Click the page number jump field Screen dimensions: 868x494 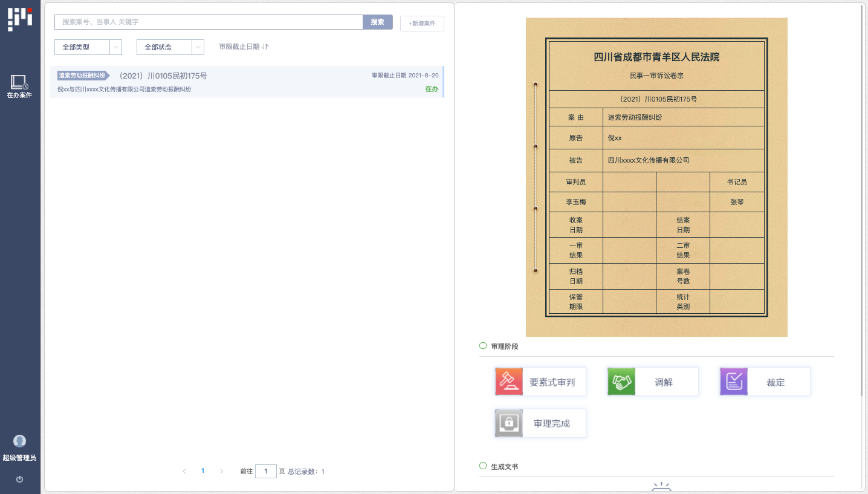pyautogui.click(x=266, y=471)
